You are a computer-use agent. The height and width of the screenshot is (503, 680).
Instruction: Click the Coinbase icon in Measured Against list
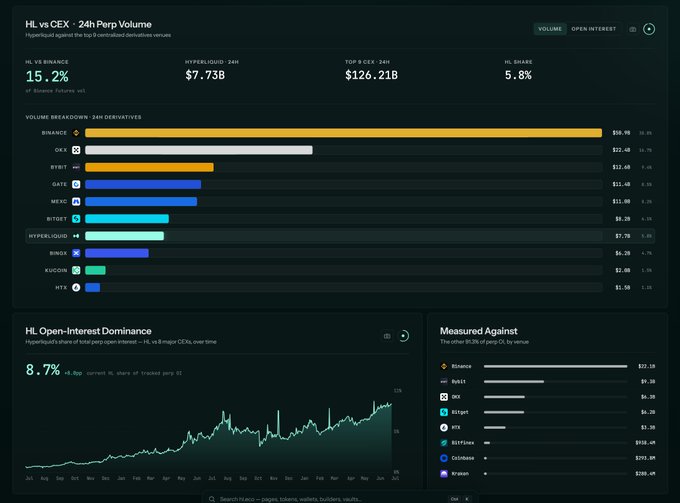(x=444, y=458)
